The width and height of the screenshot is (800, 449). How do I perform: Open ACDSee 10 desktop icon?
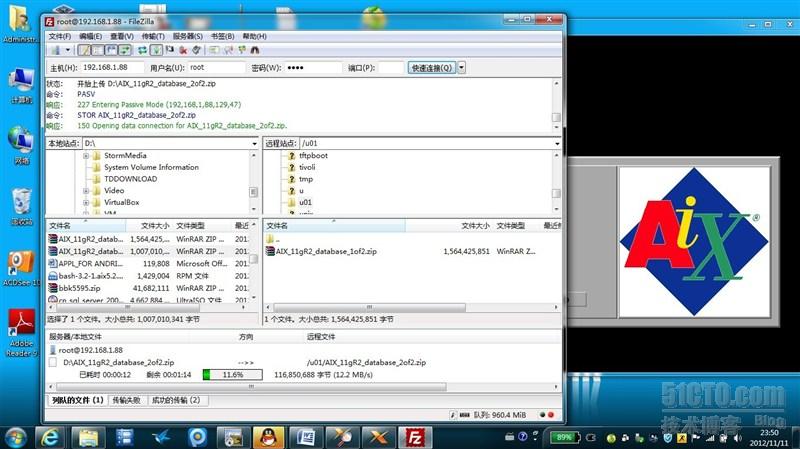(x=21, y=268)
